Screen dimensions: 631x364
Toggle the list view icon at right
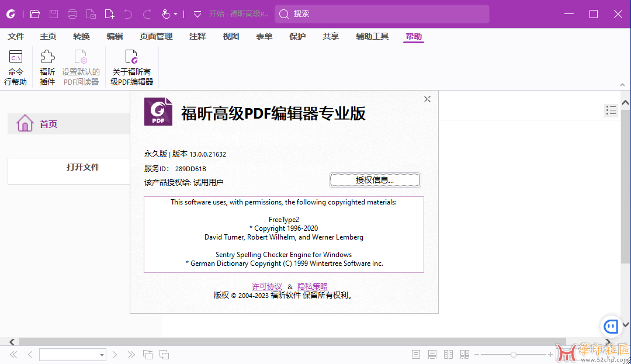point(611,110)
